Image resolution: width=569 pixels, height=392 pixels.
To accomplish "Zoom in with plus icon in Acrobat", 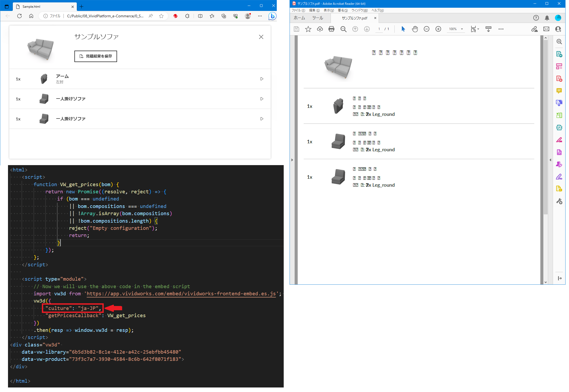I will [438, 29].
